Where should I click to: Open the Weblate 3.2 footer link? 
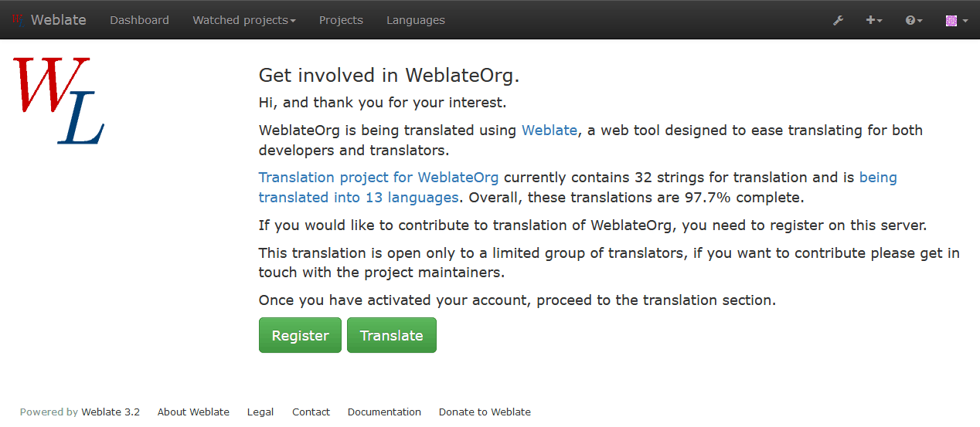(111, 412)
